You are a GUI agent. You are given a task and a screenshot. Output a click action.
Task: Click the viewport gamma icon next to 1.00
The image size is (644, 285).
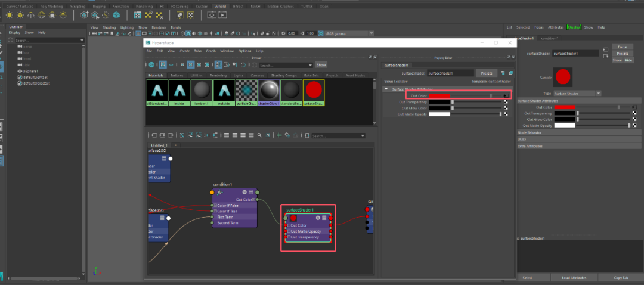302,33
